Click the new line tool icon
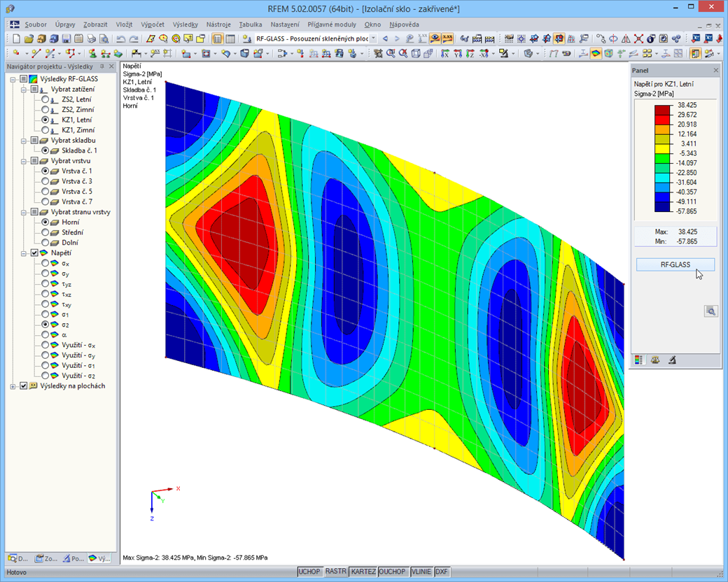728x582 pixels. (x=36, y=54)
